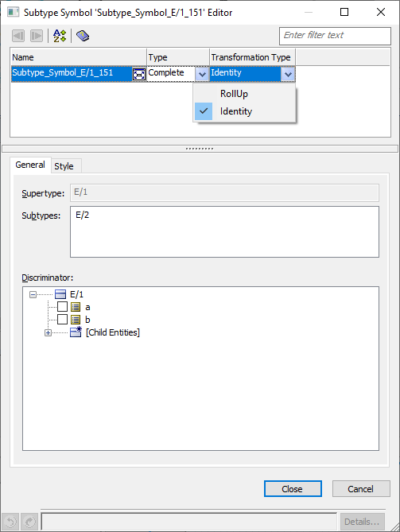Open the Transformation Type dropdown arrow

pos(288,74)
